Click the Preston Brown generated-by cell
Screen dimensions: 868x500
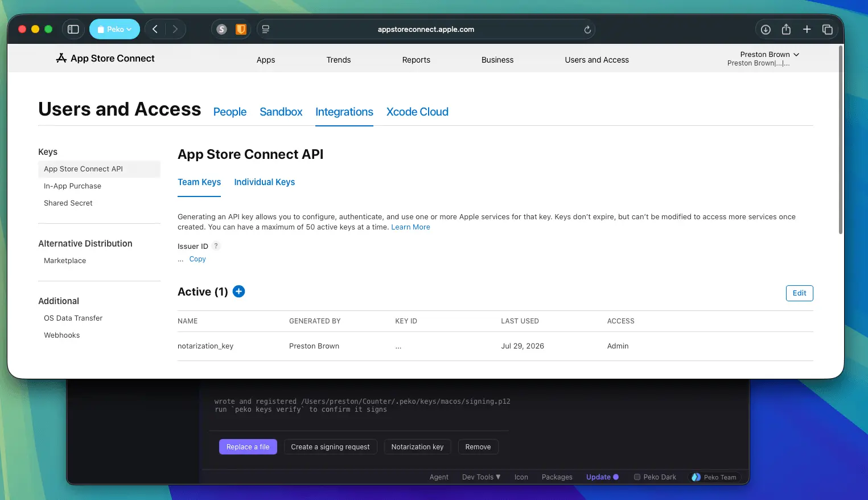pyautogui.click(x=314, y=346)
